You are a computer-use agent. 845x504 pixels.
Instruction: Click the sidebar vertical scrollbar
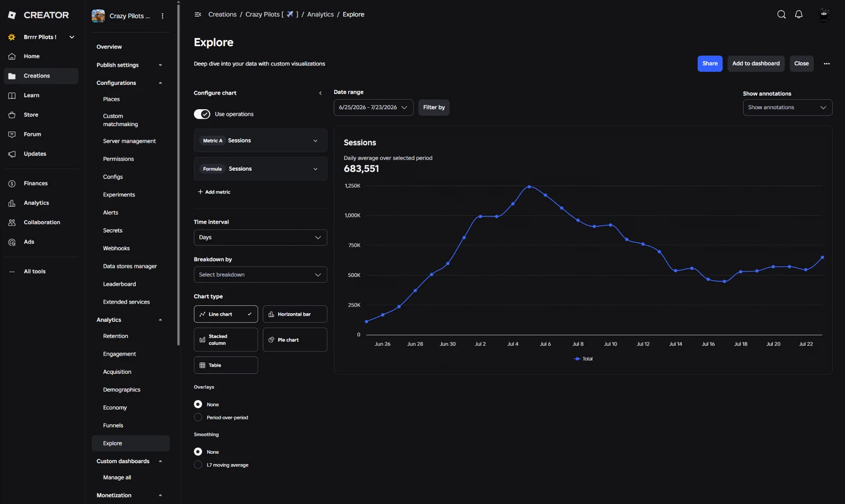click(x=179, y=174)
